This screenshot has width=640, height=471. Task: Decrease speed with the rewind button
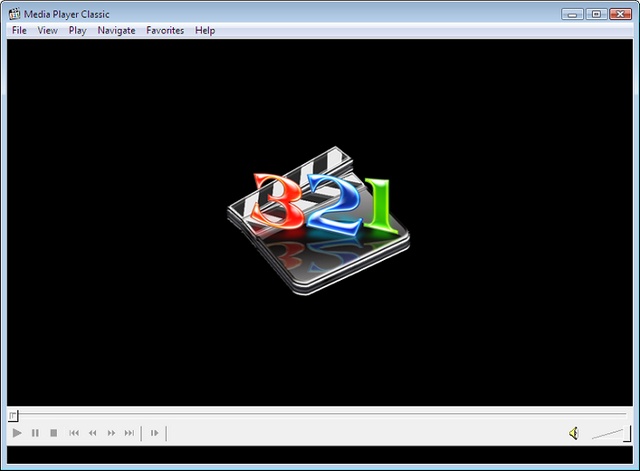pyautogui.click(x=93, y=433)
